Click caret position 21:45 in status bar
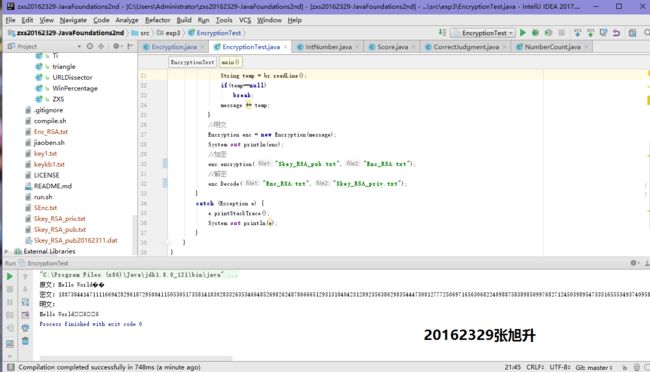The width and height of the screenshot is (650, 372). pyautogui.click(x=512, y=367)
